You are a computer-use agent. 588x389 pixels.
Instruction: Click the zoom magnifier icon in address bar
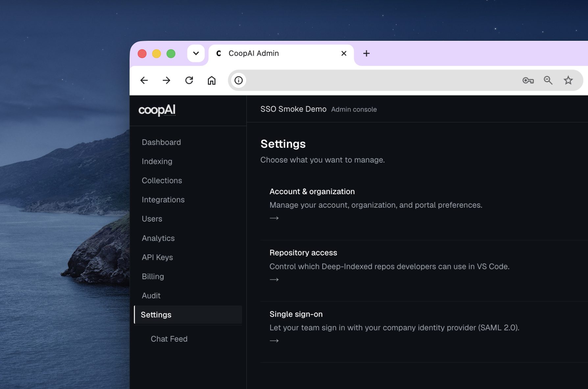pos(548,80)
